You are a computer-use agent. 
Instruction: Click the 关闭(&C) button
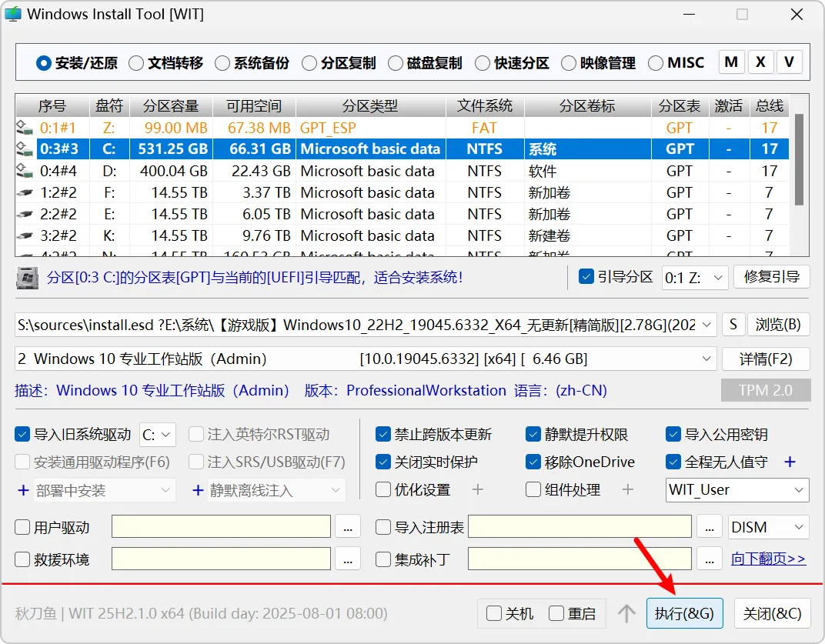click(772, 613)
